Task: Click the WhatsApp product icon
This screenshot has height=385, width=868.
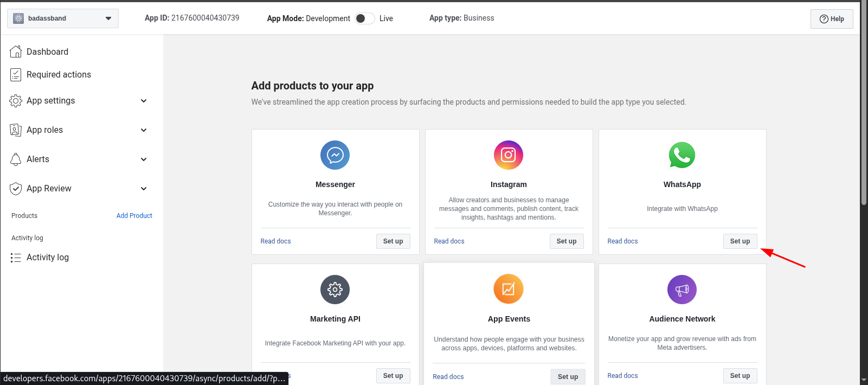Action: coord(682,155)
